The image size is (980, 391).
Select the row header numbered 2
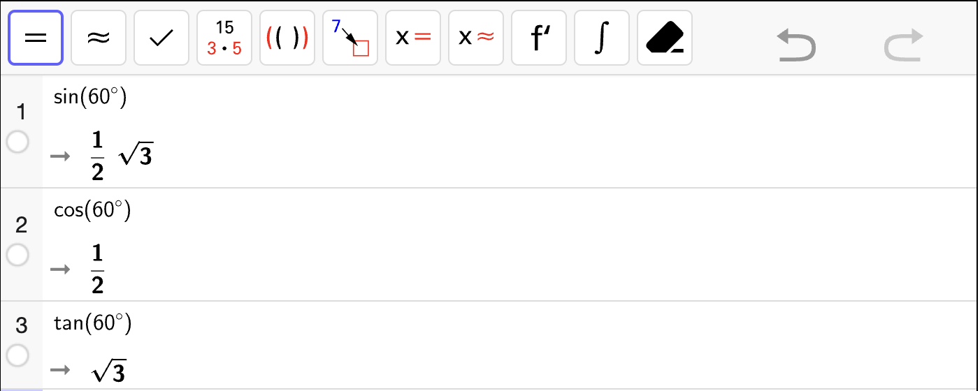click(x=21, y=225)
